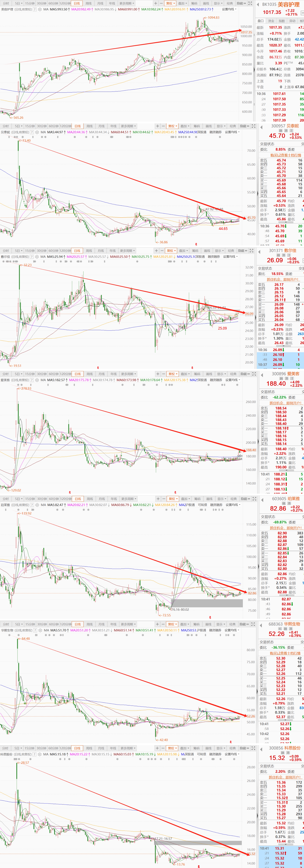Open indicator settings gear in 美容护理 chart
This screenshot has height=868, width=304.
pos(40,9)
